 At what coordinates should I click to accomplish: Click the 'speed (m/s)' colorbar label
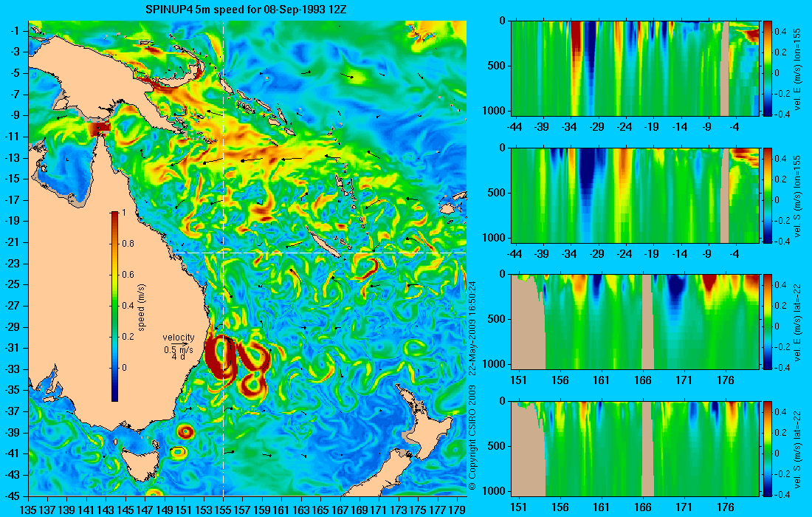coord(142,307)
